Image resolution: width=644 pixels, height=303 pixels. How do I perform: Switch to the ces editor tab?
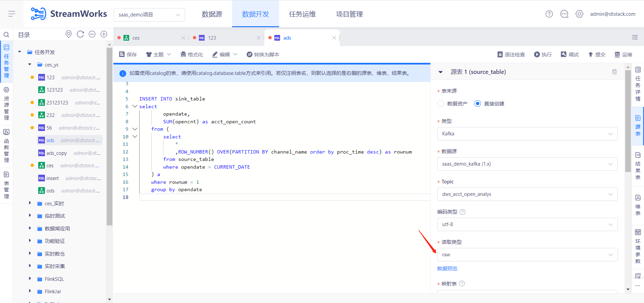tap(151, 38)
